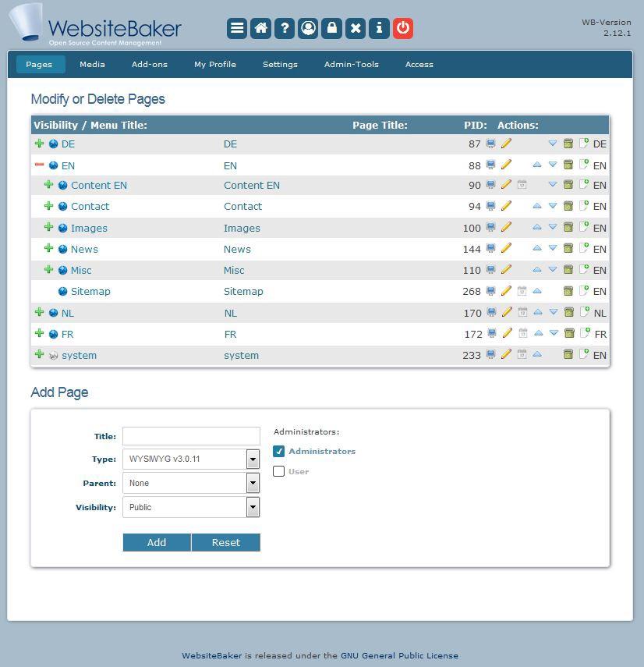Collapse the EN page tree
The width and height of the screenshot is (644, 667).
(x=40, y=165)
